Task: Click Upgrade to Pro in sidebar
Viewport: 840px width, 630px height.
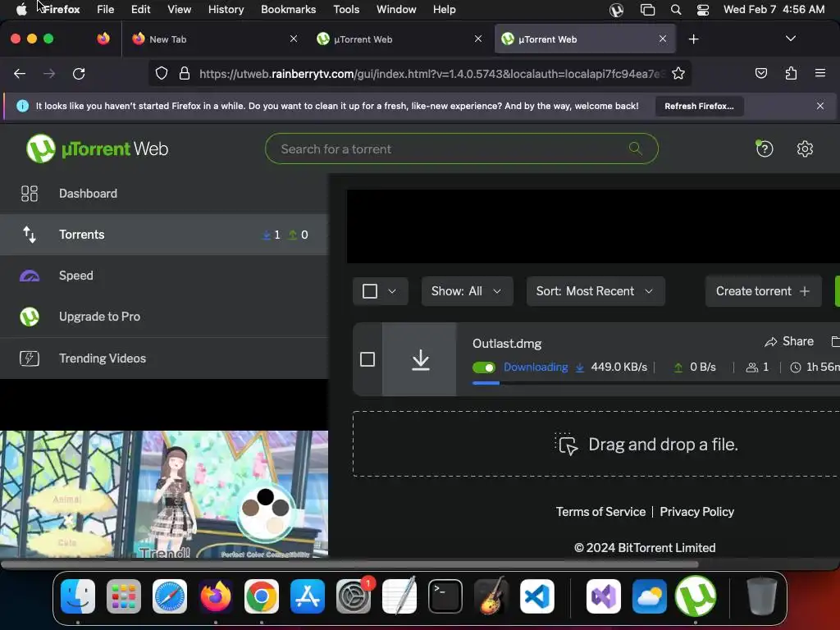Action: pos(164,317)
